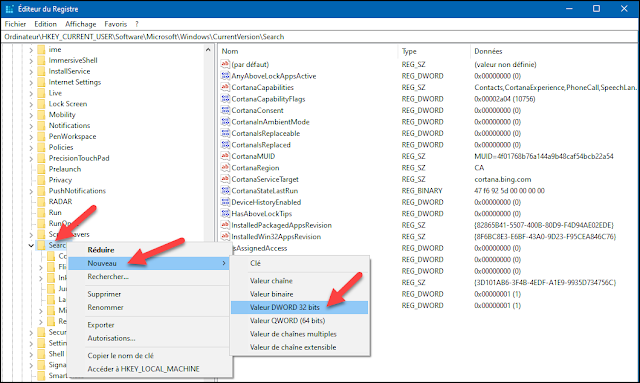Choose Valeur QWORD (64 bits)
The width and height of the screenshot is (640, 383).
click(300, 321)
